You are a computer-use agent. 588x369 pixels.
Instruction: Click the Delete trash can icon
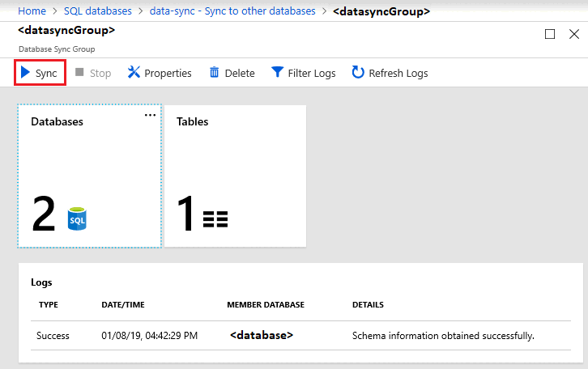click(215, 73)
